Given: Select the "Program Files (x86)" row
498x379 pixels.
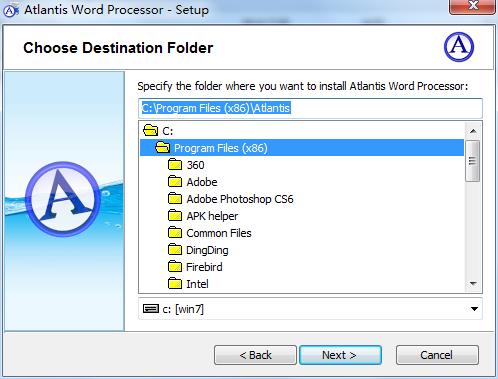Looking at the screenshot, I should [x=302, y=148].
